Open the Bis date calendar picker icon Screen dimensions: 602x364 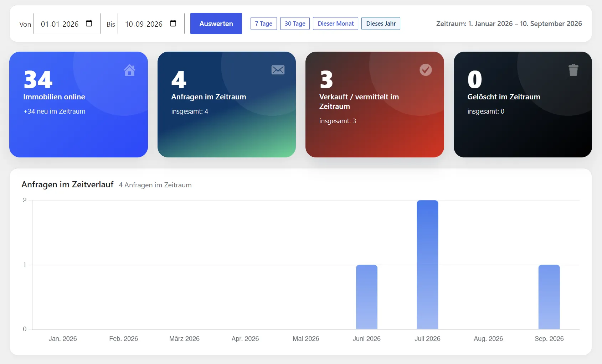(x=173, y=24)
